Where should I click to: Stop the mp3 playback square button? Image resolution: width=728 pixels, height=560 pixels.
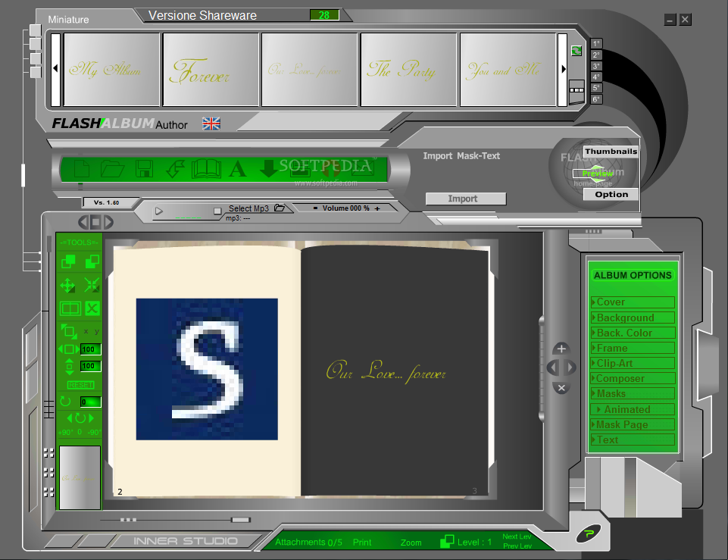(217, 211)
